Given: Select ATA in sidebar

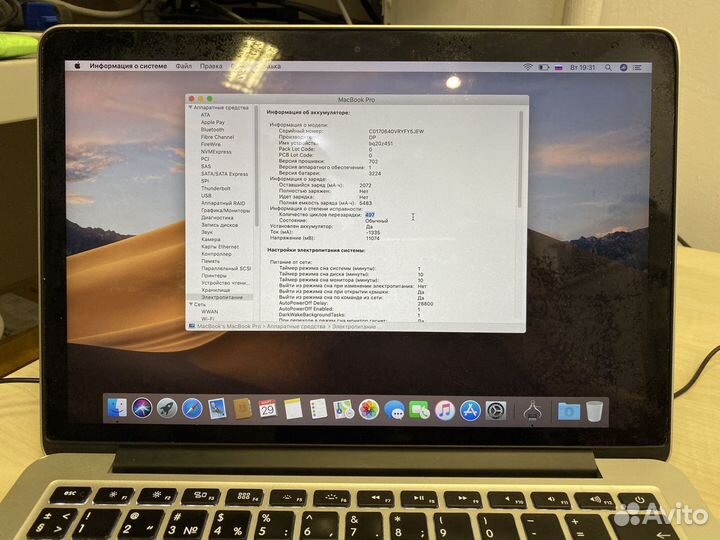Looking at the screenshot, I should coord(205,115).
